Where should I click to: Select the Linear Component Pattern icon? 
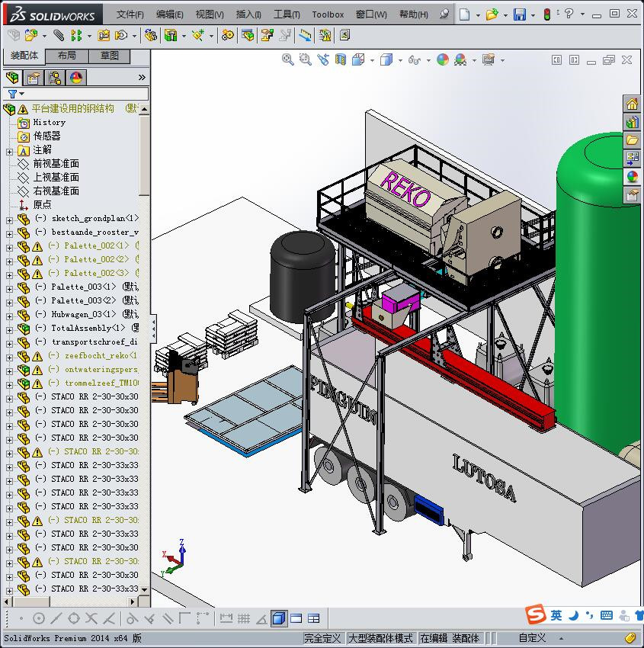(x=76, y=36)
